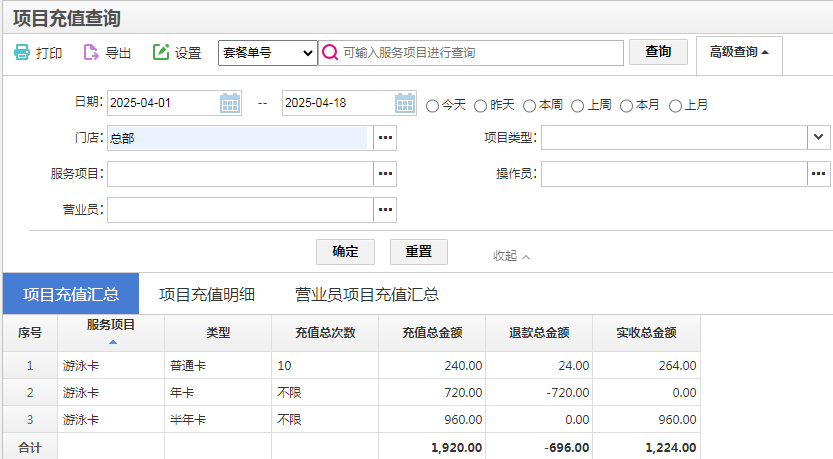
Task: Click the export icon
Action: 91,53
